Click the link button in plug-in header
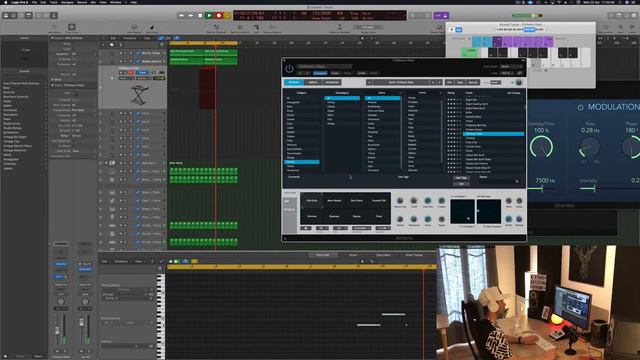Image resolution: width=640 pixels, height=360 pixels. [x=520, y=73]
